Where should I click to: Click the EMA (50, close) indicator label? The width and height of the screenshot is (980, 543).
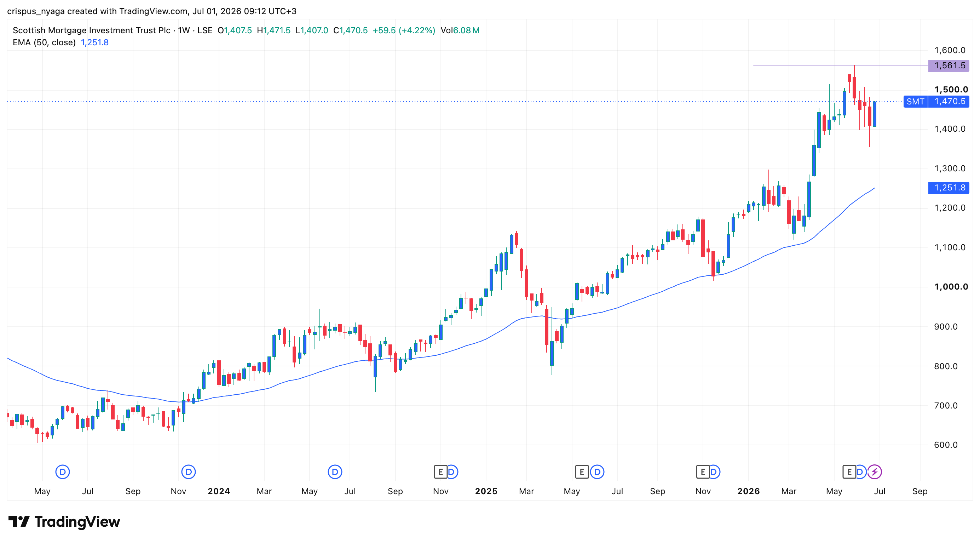click(44, 42)
